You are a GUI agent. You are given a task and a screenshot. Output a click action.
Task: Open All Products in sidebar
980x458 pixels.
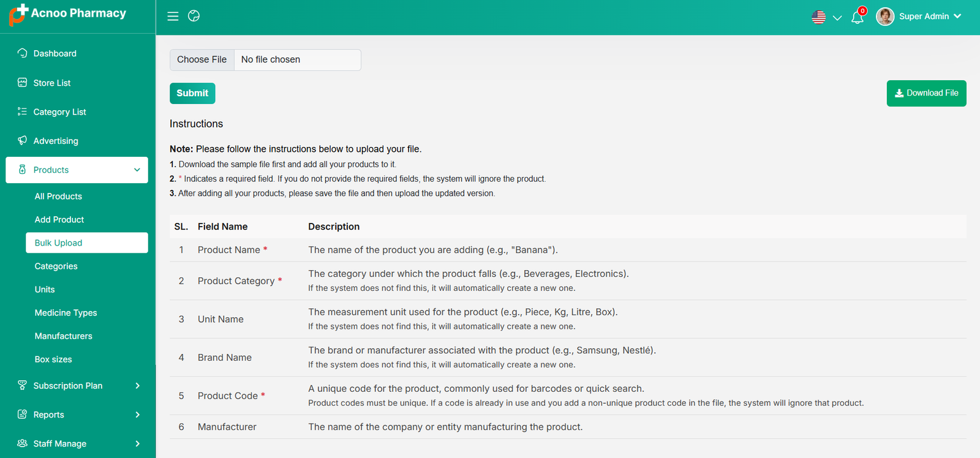click(58, 197)
